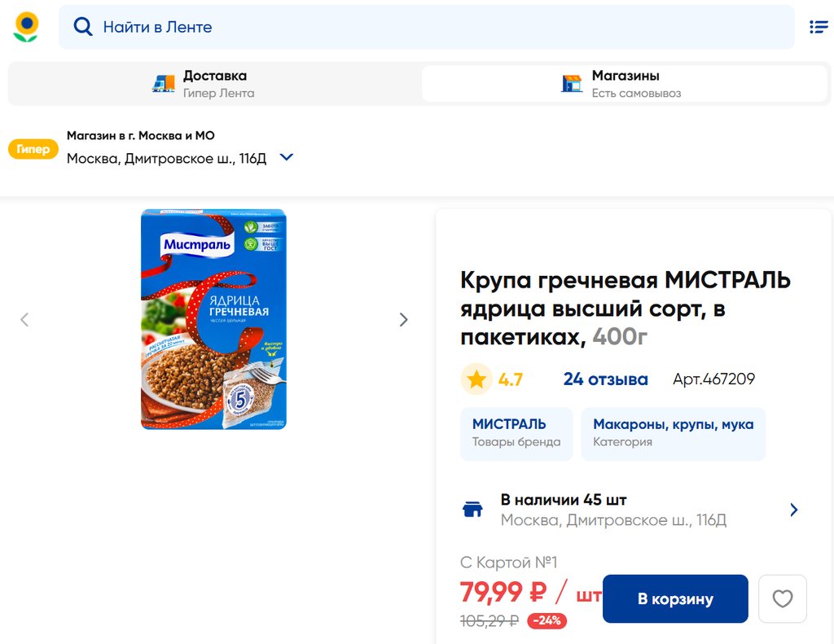Open the catalog list menu icon
Image resolution: width=834 pixels, height=644 pixels.
pyautogui.click(x=818, y=27)
